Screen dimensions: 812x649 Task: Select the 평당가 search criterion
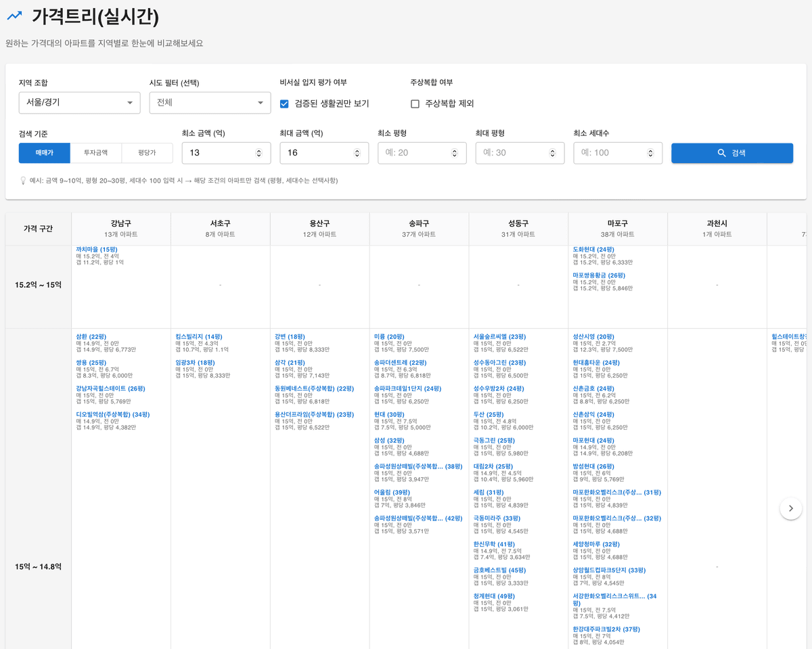147,153
